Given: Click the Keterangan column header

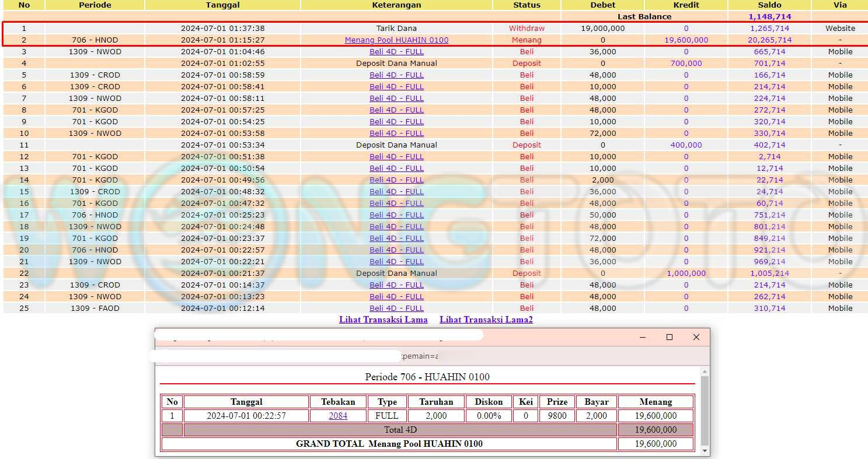Looking at the screenshot, I should click(396, 5).
